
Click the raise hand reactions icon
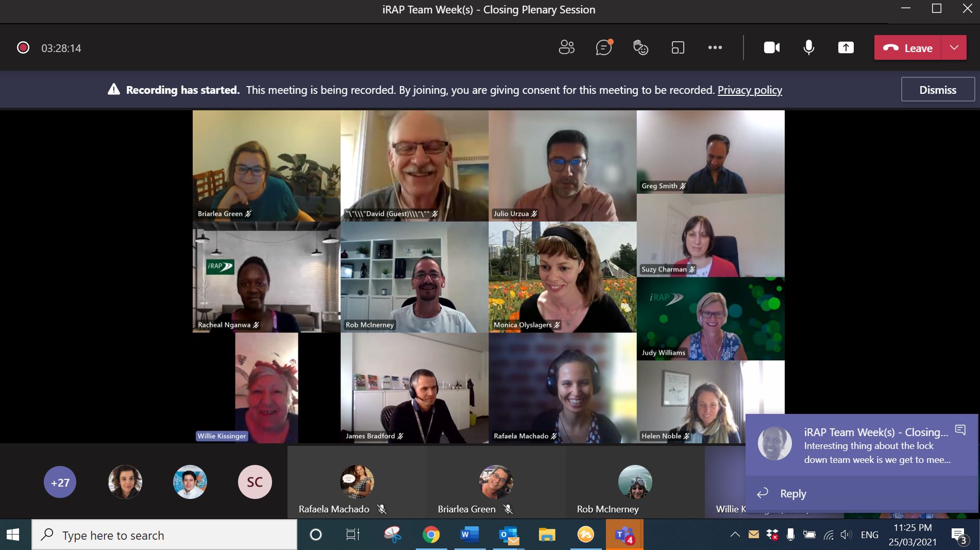pyautogui.click(x=640, y=47)
